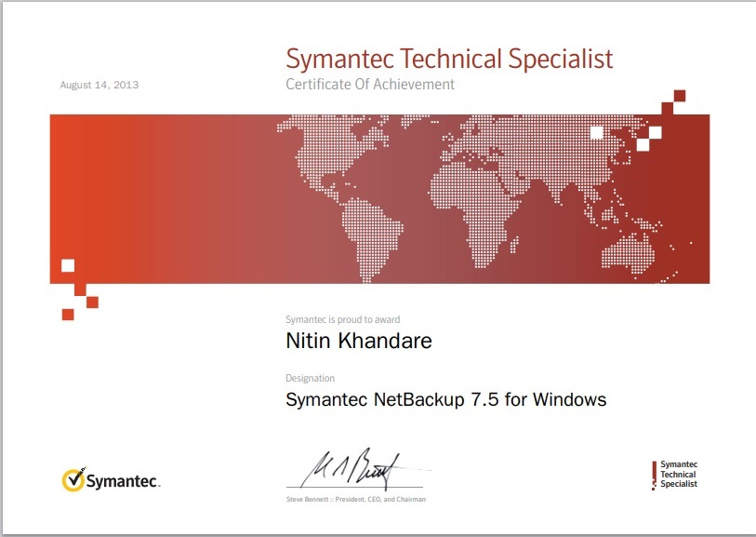This screenshot has height=537, width=756.
Task: Click the 'Symantec.' wordmark beside the checkmark
Action: [x=124, y=481]
